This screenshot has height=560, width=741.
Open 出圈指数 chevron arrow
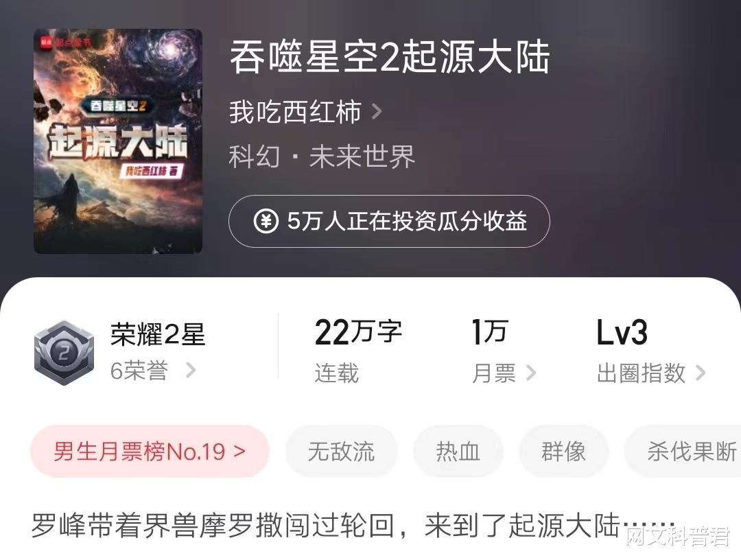point(701,373)
